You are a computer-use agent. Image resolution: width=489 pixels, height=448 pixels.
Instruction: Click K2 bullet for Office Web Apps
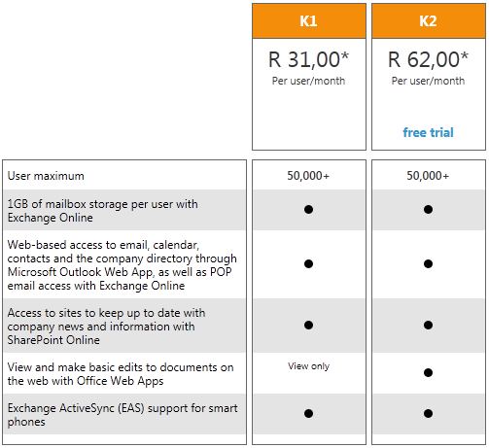click(x=428, y=372)
